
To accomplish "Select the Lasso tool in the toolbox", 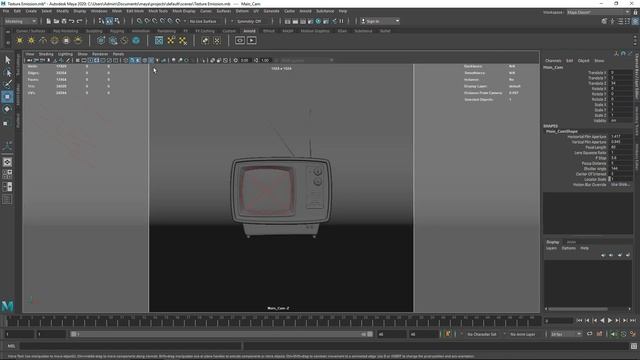I will 7,73.
